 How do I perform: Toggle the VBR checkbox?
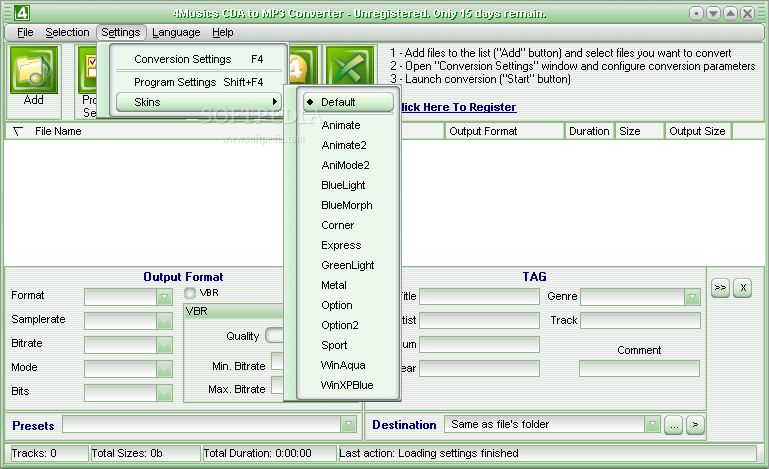(x=190, y=293)
